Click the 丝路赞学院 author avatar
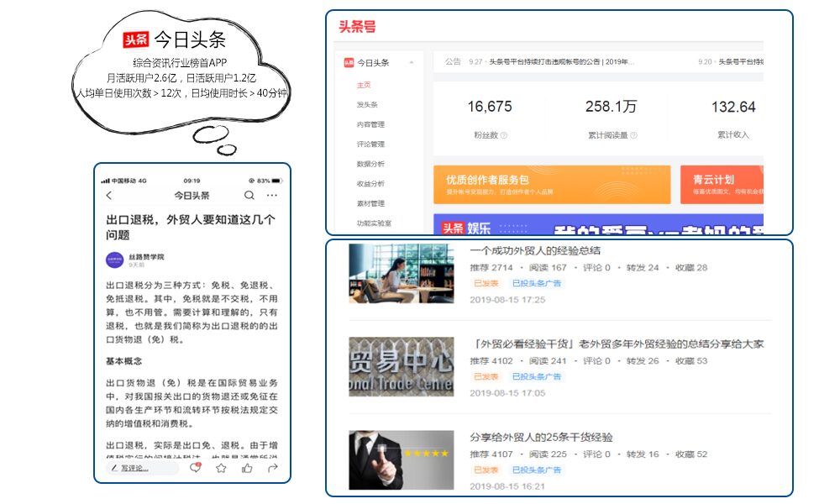The width and height of the screenshot is (840, 504). pyautogui.click(x=113, y=260)
